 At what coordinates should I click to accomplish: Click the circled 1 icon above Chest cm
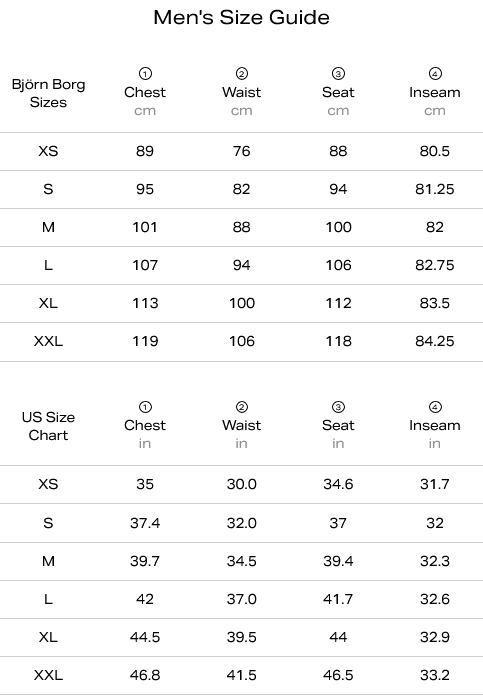tap(145, 74)
